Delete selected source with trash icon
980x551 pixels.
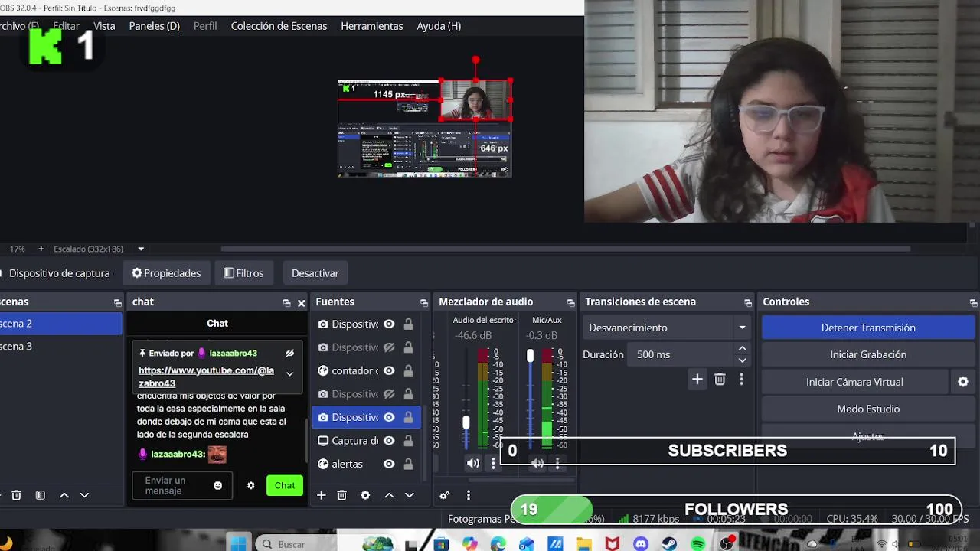(342, 495)
